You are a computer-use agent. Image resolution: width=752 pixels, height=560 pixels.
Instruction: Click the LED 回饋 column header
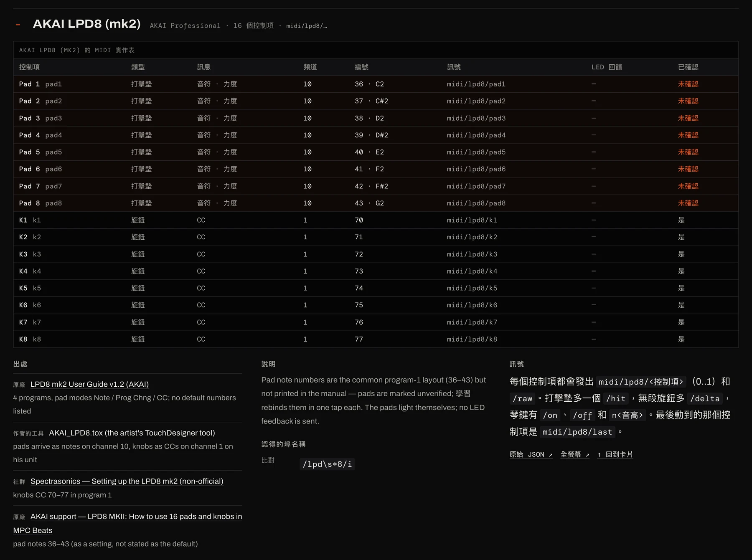click(x=607, y=67)
